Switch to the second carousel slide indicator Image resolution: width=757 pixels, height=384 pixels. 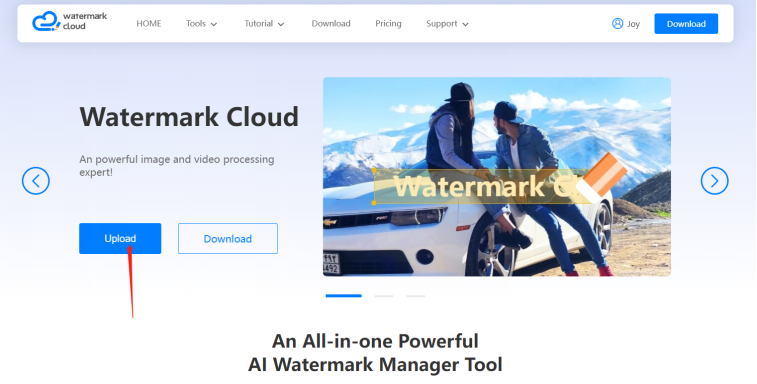384,296
